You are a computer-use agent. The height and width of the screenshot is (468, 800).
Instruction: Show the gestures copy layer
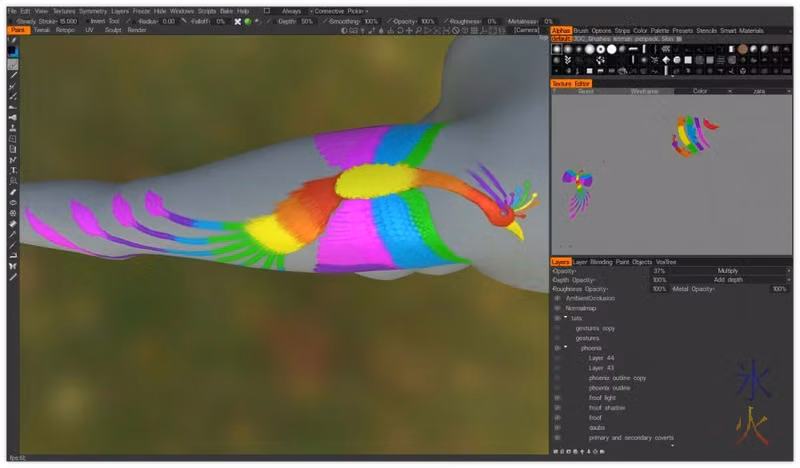(557, 328)
